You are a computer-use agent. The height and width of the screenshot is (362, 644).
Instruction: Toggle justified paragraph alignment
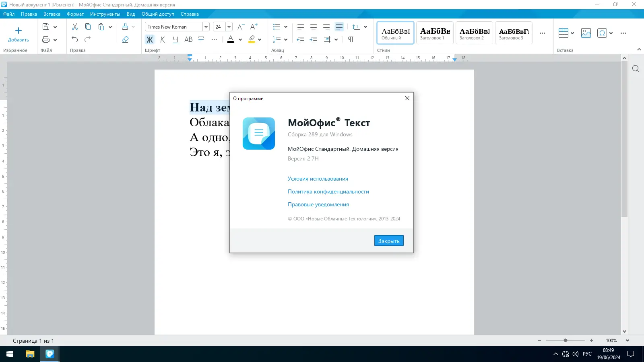click(x=339, y=27)
